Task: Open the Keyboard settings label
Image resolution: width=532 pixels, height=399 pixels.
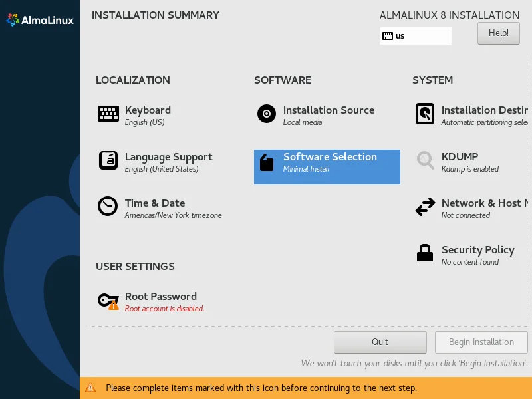Action: (148, 110)
